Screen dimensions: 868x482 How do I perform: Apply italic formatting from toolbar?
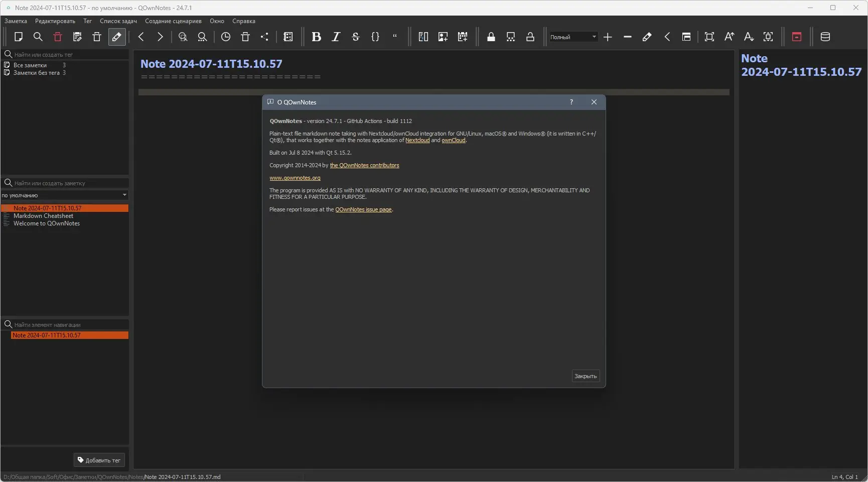point(336,37)
